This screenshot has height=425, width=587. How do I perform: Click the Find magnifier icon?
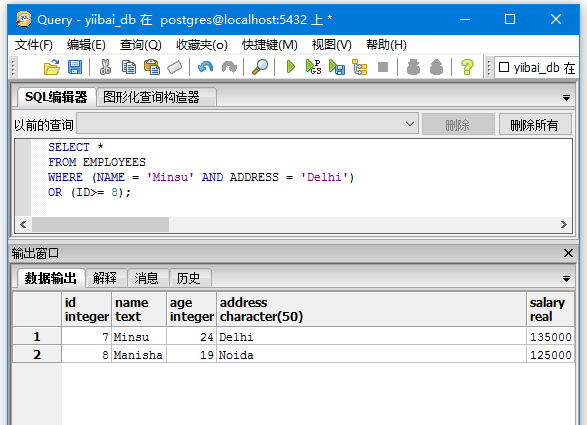click(260, 67)
